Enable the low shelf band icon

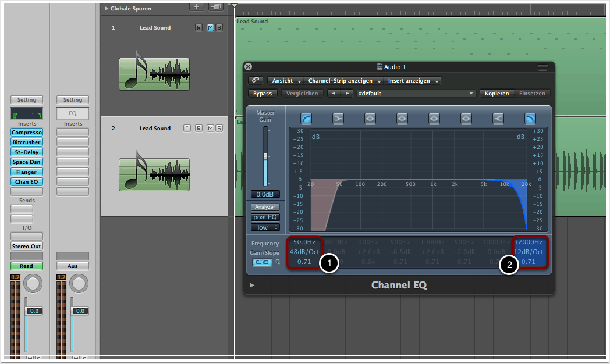[x=338, y=119]
